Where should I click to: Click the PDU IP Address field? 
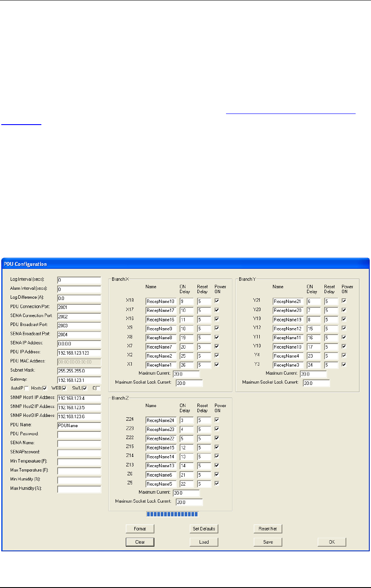pos(79,353)
